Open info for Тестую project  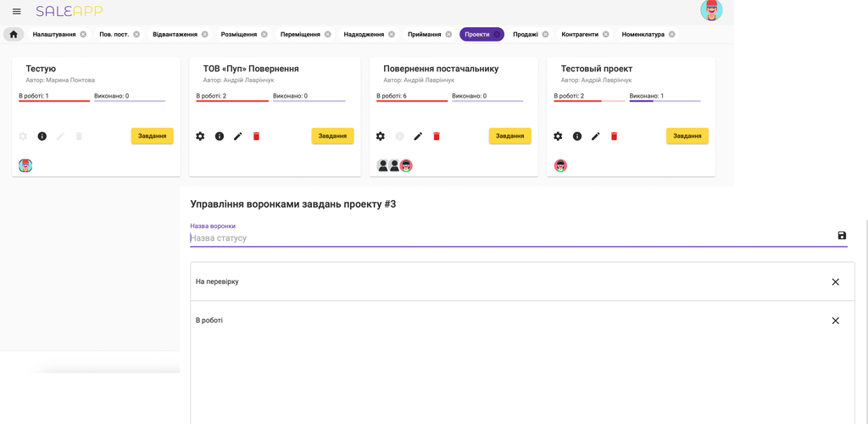pyautogui.click(x=42, y=137)
